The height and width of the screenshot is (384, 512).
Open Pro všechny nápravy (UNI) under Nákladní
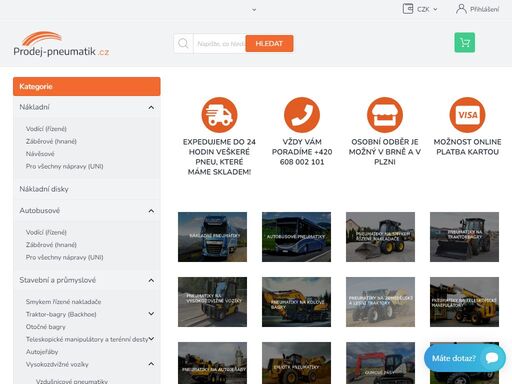[x=64, y=166]
